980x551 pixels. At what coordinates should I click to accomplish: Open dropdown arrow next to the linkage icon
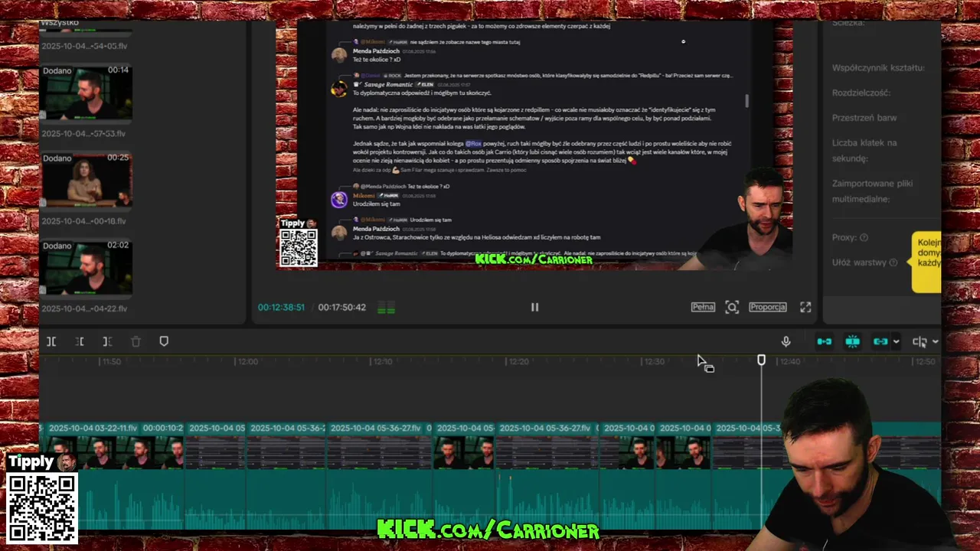(x=897, y=342)
